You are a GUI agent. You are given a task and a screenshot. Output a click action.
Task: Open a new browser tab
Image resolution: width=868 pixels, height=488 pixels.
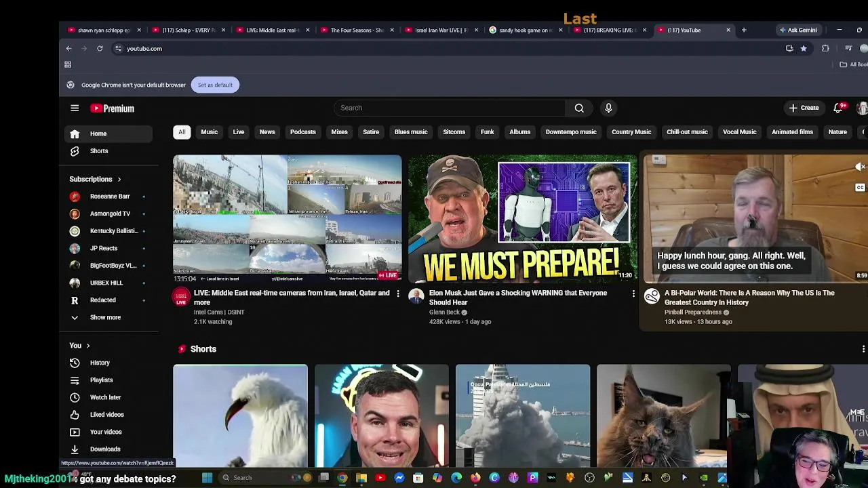coord(744,30)
